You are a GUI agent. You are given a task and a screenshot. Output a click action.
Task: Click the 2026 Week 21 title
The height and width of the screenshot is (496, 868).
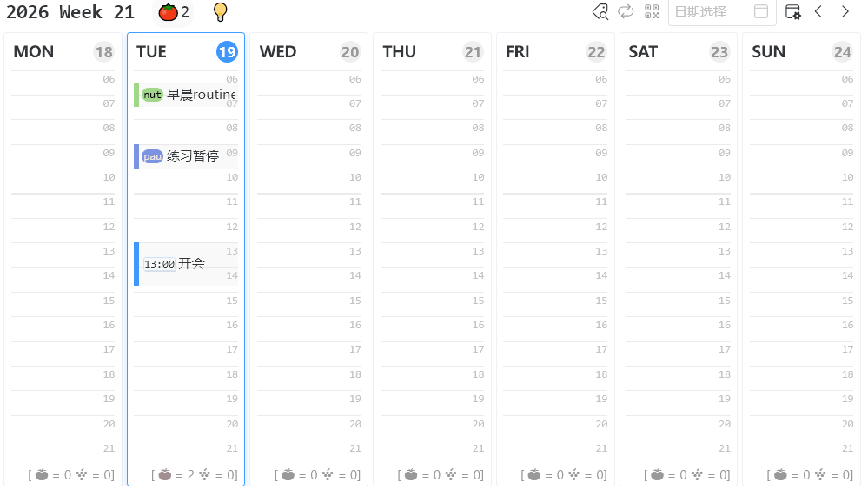(x=70, y=12)
